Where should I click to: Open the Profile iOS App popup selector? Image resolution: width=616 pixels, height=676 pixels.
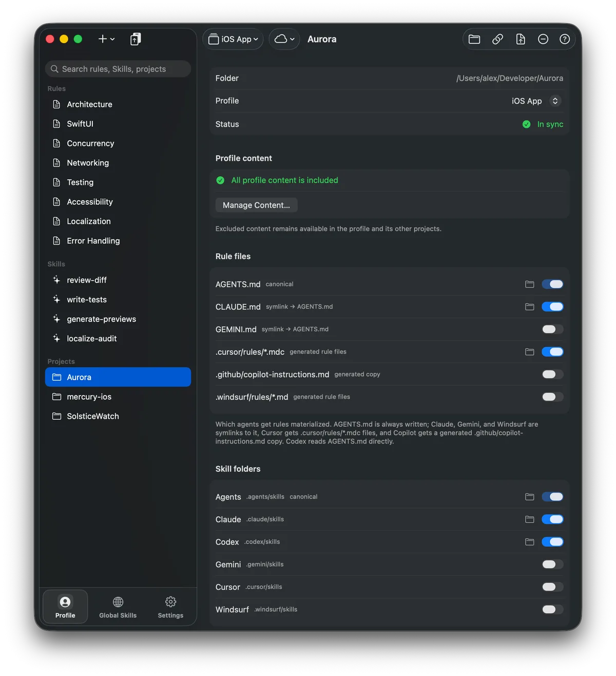(535, 101)
